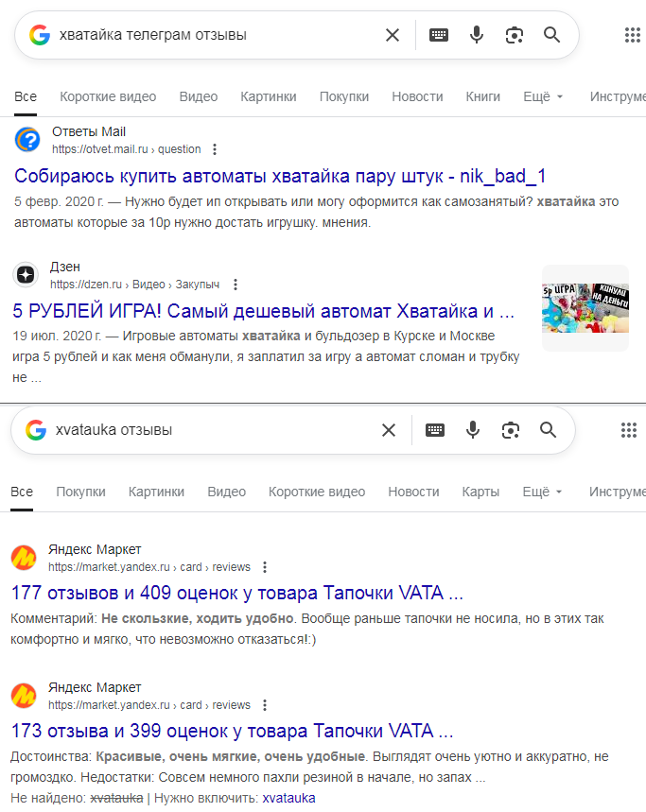
Task: Focus the хватайка телеграм отзывы search field
Action: 218,35
